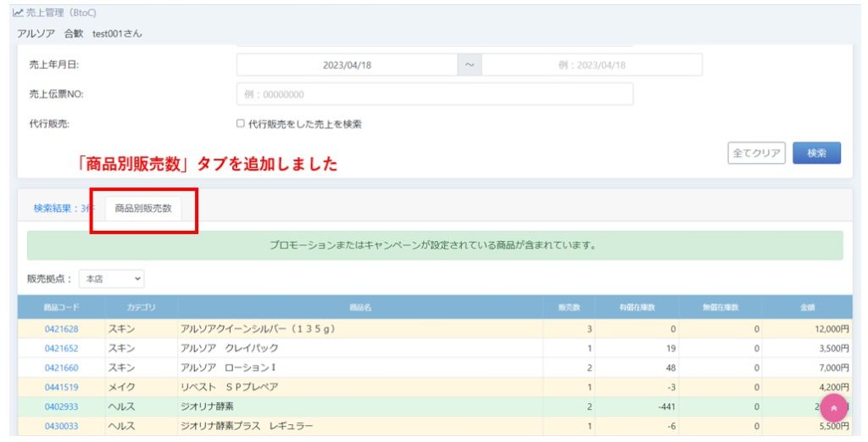Image resolution: width=868 pixels, height=442 pixels.
Task: Open product code 0421628 link
Action: [61, 328]
